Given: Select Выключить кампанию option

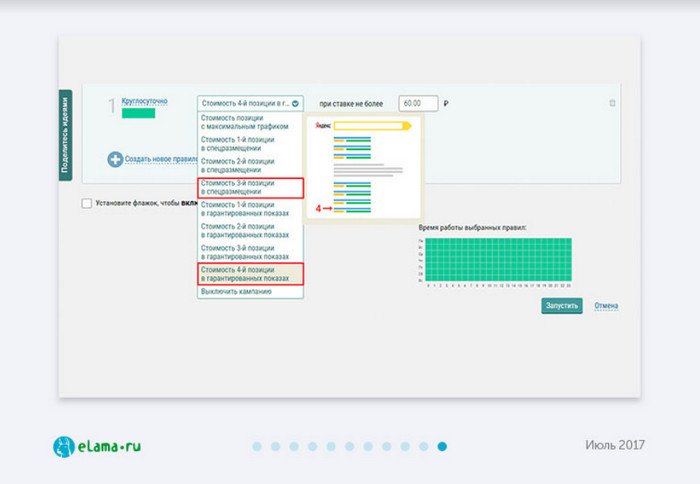Looking at the screenshot, I should click(250, 292).
